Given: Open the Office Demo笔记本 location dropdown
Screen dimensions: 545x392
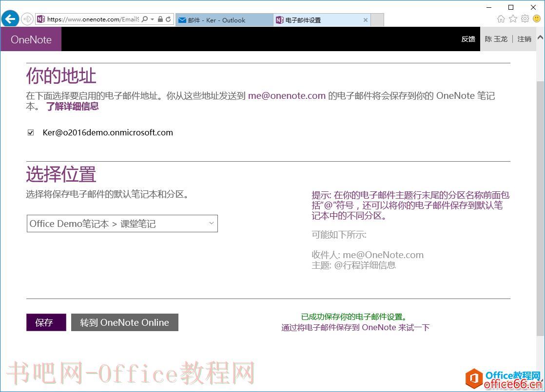Looking at the screenshot, I should [122, 224].
